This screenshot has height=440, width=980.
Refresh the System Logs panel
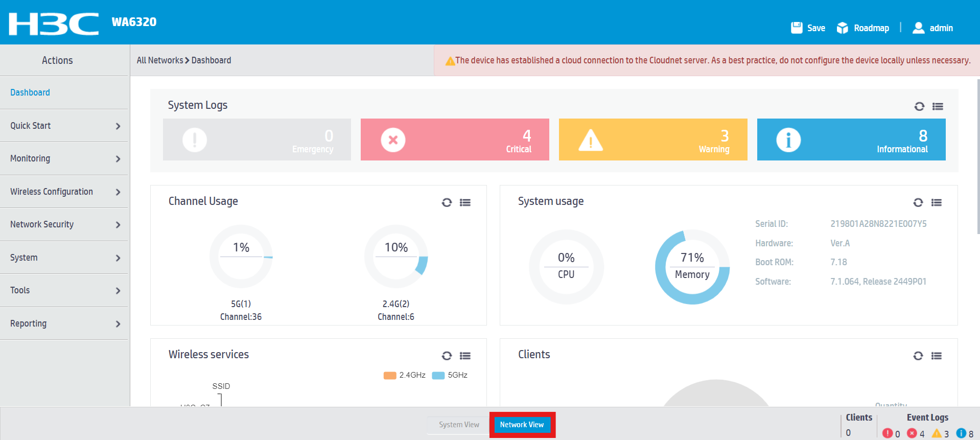919,106
